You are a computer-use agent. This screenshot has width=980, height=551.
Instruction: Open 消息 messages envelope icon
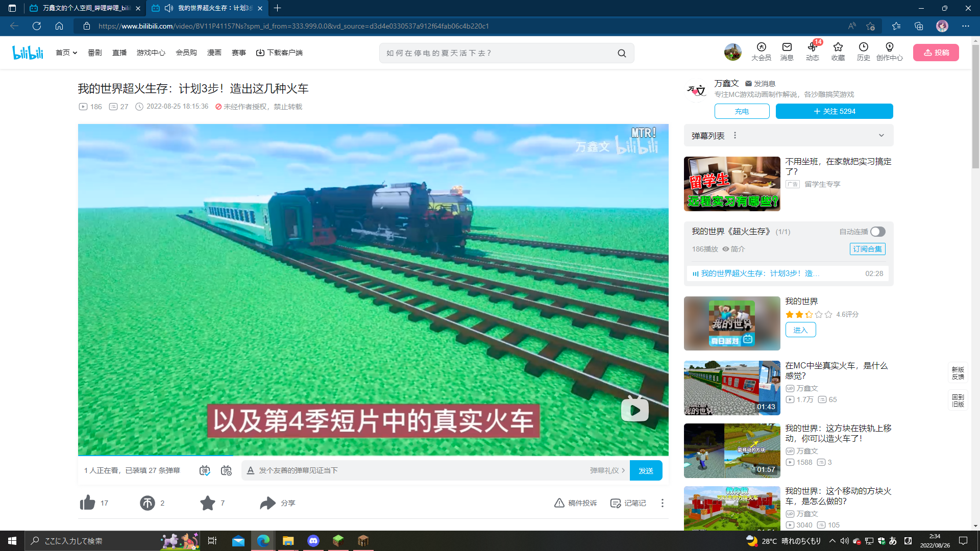click(x=787, y=52)
